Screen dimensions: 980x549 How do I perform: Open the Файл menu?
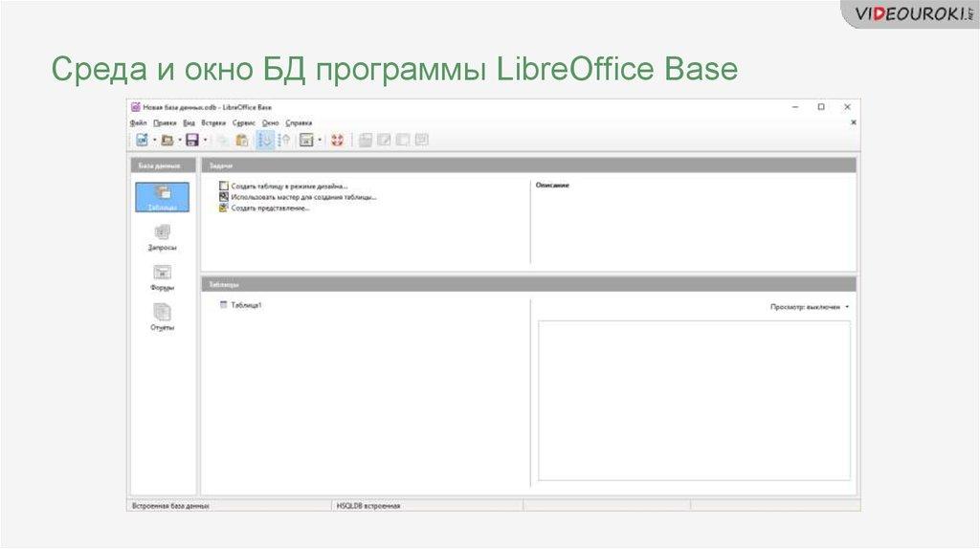pyautogui.click(x=138, y=122)
